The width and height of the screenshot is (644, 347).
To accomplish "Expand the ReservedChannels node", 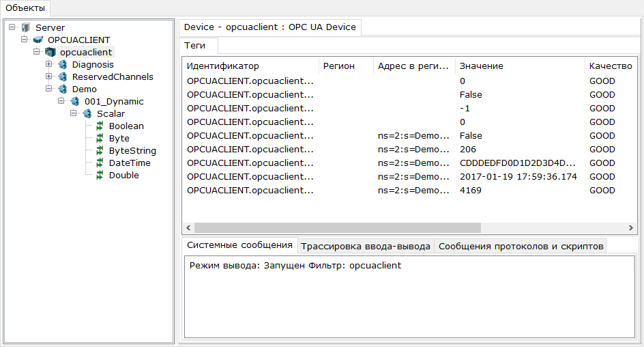I will pos(49,77).
